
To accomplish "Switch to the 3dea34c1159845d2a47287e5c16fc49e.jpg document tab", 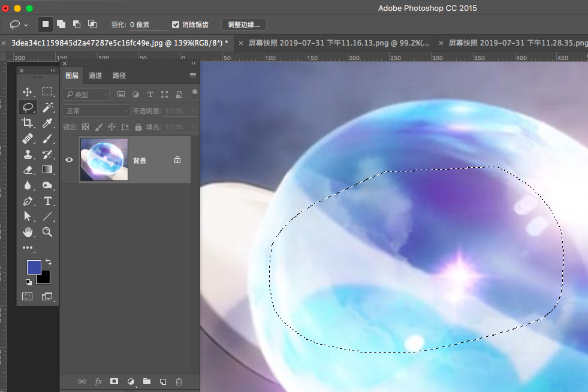I will point(120,43).
